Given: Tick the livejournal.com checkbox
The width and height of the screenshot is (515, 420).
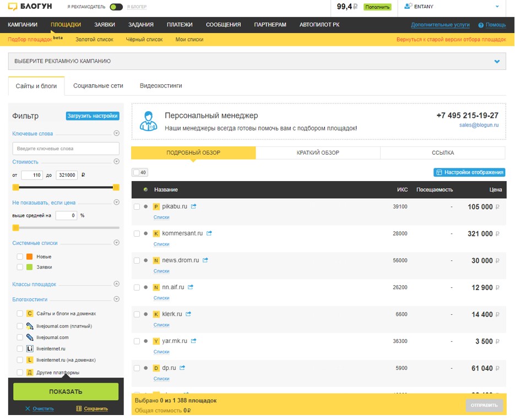Looking at the screenshot, I should [20, 337].
